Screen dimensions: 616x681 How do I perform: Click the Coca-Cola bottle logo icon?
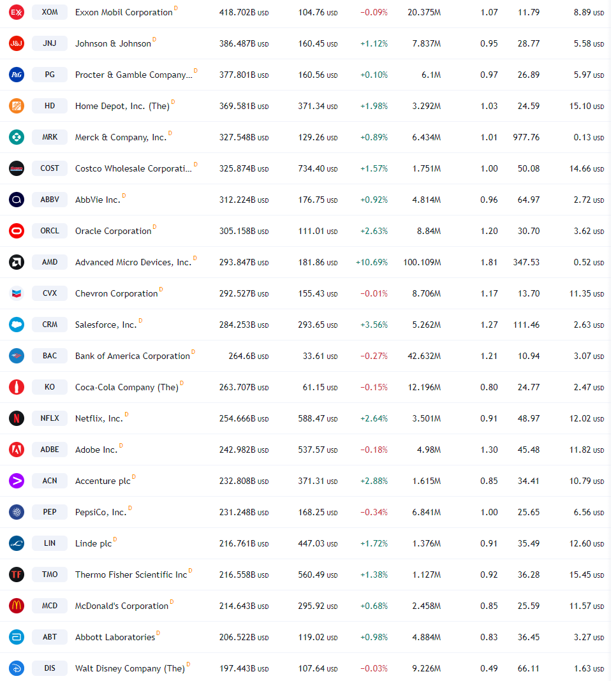[x=17, y=388]
